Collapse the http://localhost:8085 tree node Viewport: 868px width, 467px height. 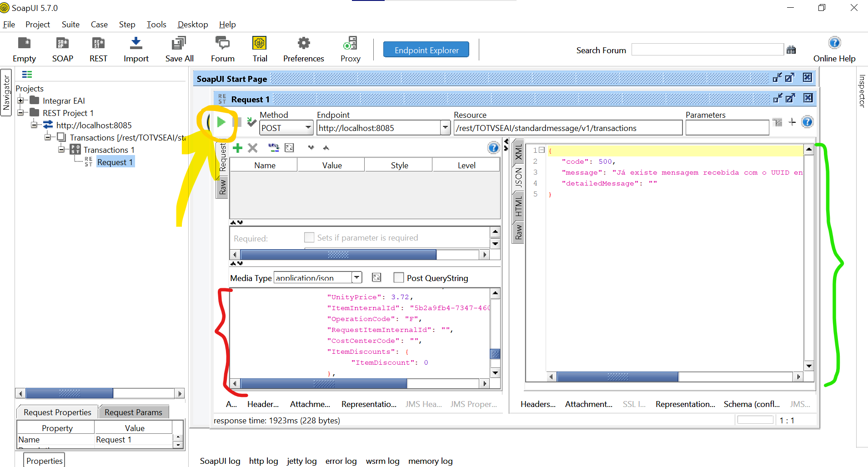point(34,125)
